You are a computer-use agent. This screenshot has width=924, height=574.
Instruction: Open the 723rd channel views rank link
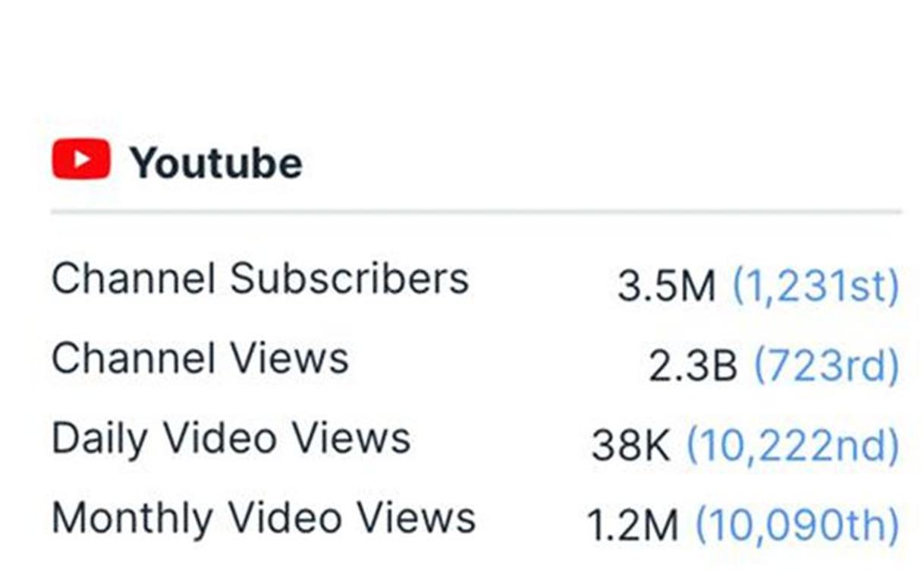pos(826,367)
